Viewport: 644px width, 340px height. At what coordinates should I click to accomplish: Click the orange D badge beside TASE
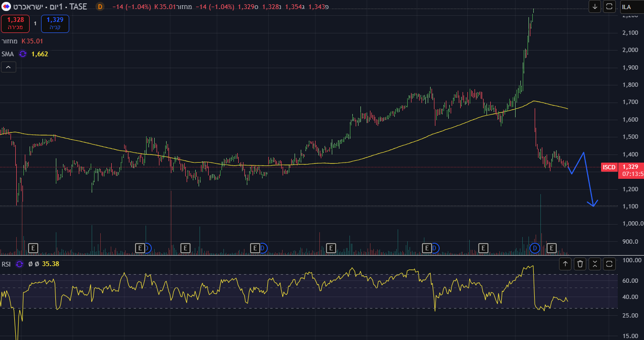(100, 7)
